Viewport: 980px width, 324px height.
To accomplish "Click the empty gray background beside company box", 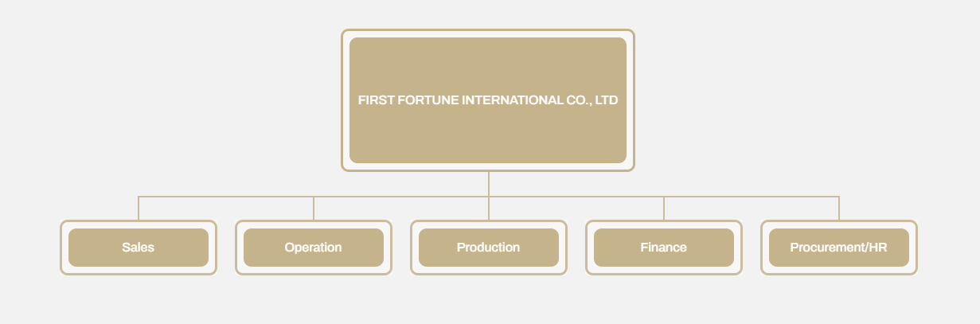I will point(796,96).
